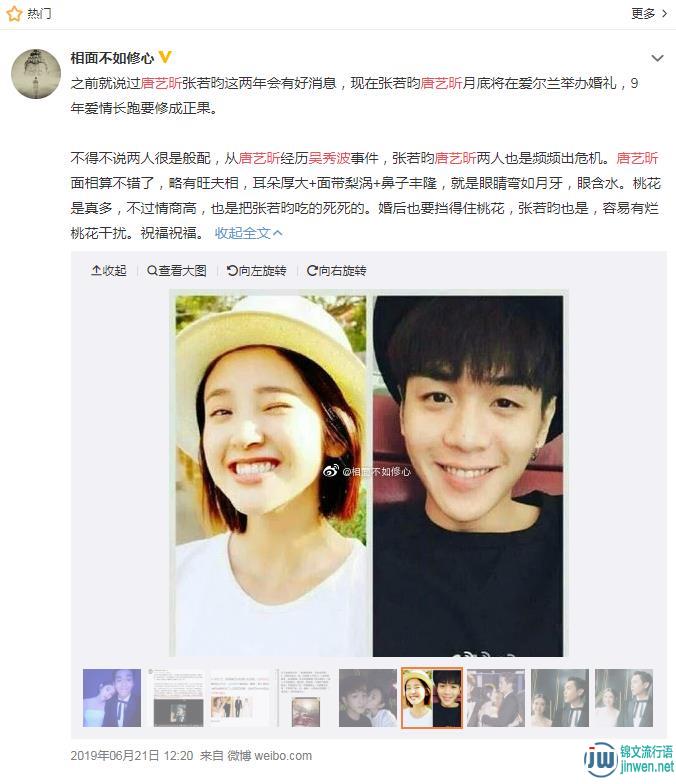Click the yellow verified V badge
Image resolution: width=676 pixels, height=784 pixels.
[165, 57]
